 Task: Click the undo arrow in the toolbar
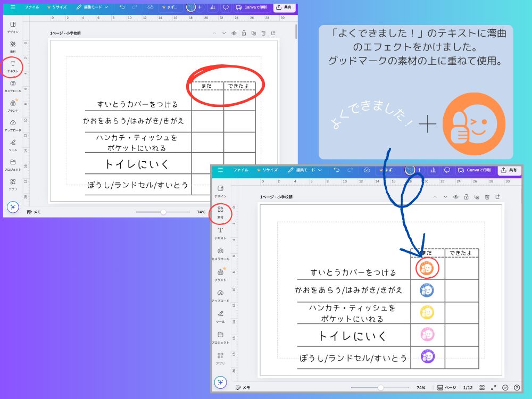point(122,7)
